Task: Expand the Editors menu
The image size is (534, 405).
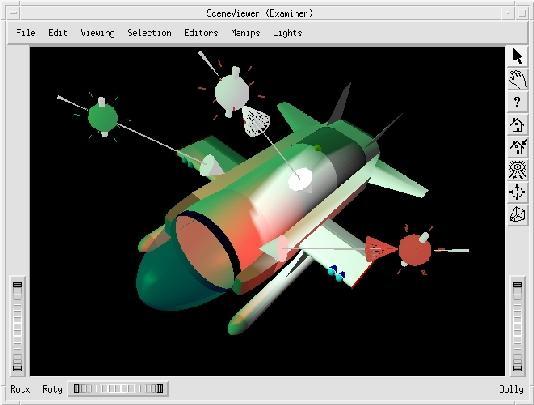Action: pyautogui.click(x=201, y=33)
